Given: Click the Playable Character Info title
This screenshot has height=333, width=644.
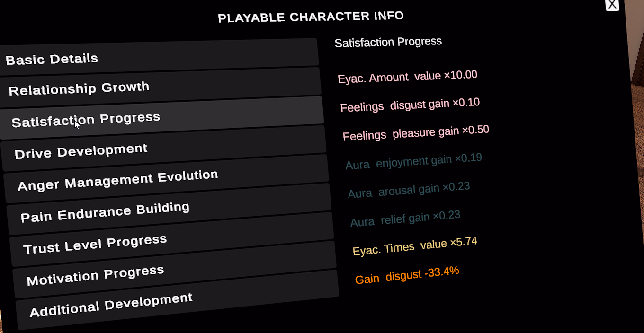Looking at the screenshot, I should (x=311, y=17).
